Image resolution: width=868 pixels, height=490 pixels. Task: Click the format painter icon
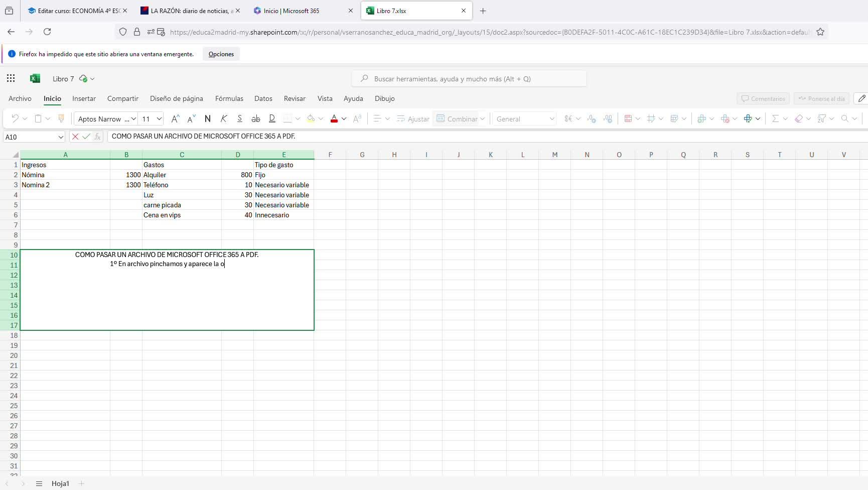(61, 119)
